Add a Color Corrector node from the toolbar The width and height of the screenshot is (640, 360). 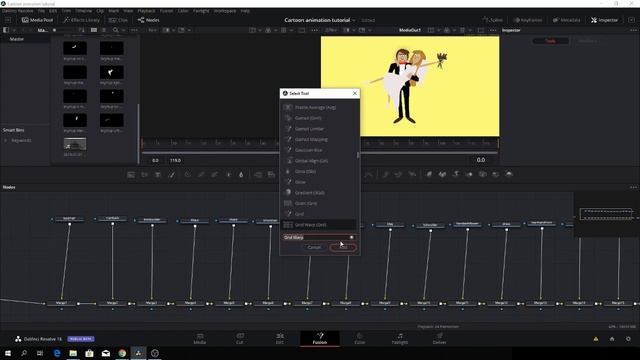tap(187, 175)
